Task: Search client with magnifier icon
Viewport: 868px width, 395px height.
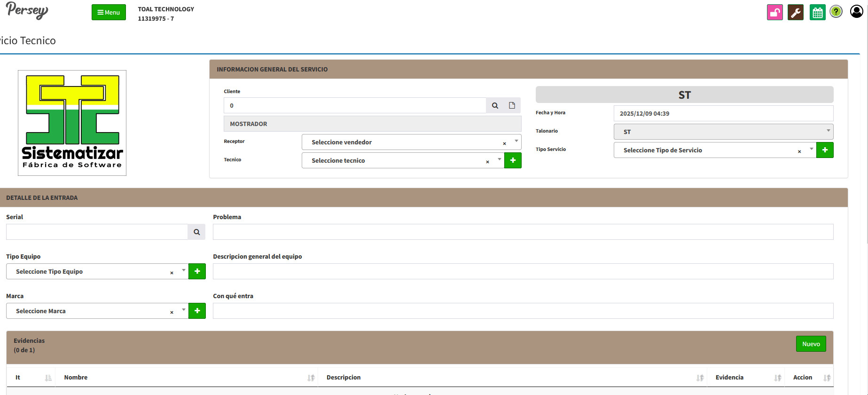Action: pyautogui.click(x=495, y=105)
